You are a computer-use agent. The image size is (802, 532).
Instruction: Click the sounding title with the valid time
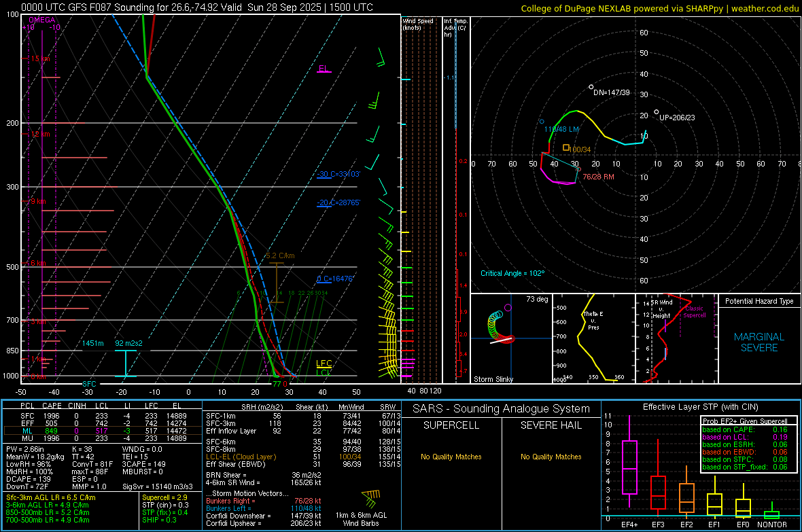(197, 7)
